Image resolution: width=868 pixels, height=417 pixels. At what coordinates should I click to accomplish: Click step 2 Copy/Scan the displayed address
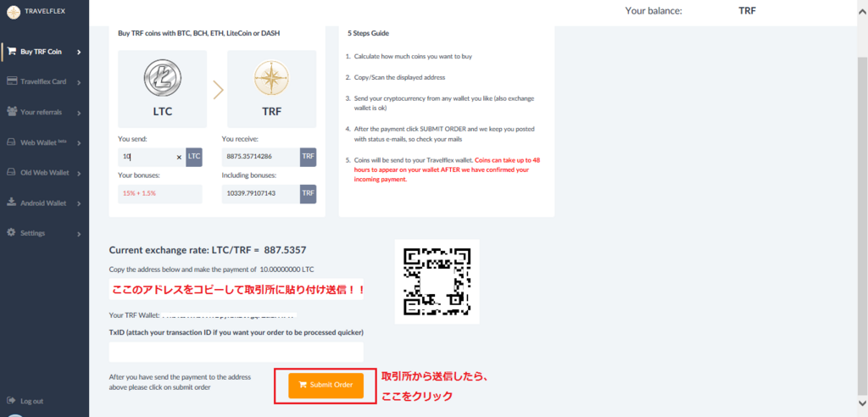tap(400, 77)
